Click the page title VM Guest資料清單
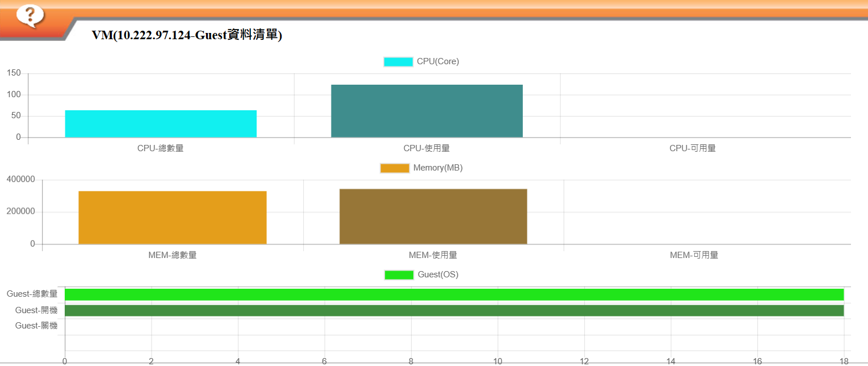This screenshot has width=868, height=366. (187, 35)
